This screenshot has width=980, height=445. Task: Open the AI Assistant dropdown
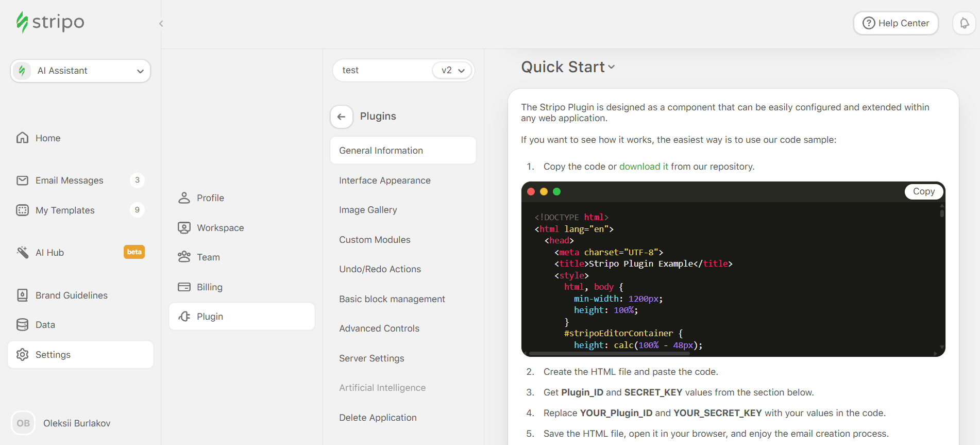80,71
